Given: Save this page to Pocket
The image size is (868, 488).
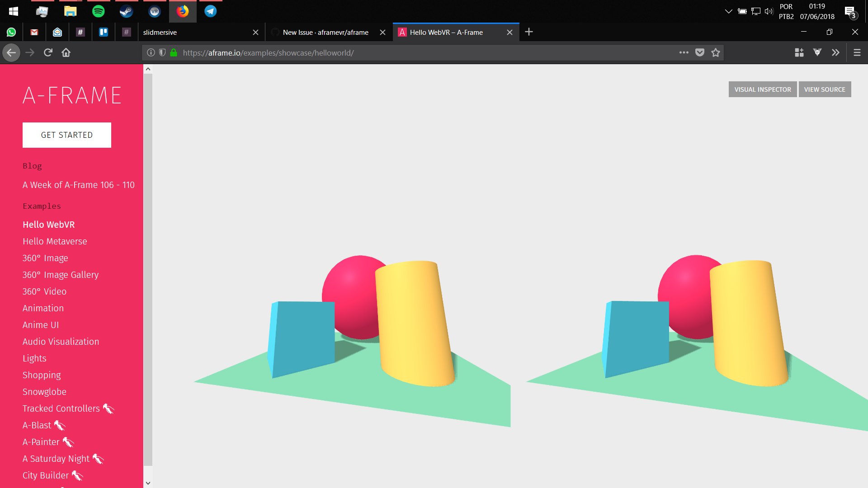Looking at the screenshot, I should pos(699,52).
